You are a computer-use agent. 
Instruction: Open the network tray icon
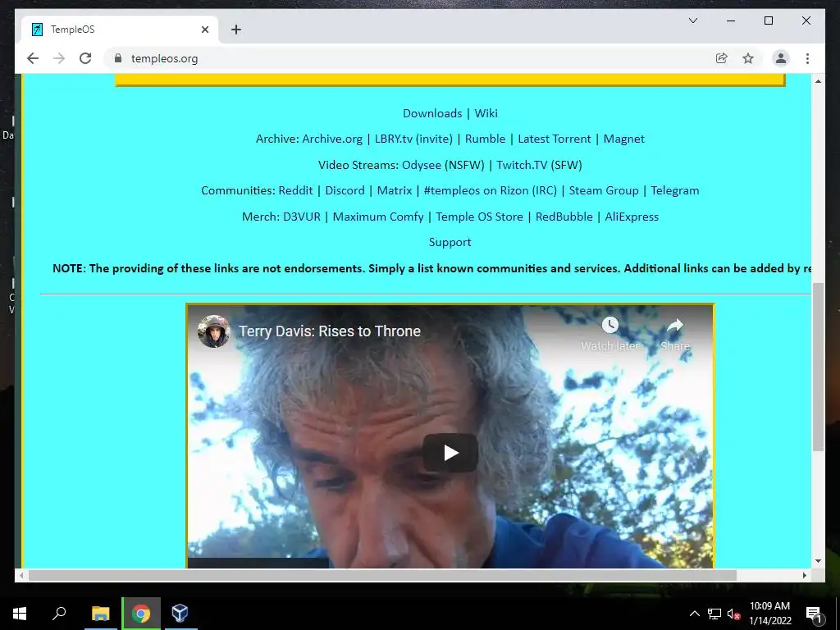click(714, 614)
